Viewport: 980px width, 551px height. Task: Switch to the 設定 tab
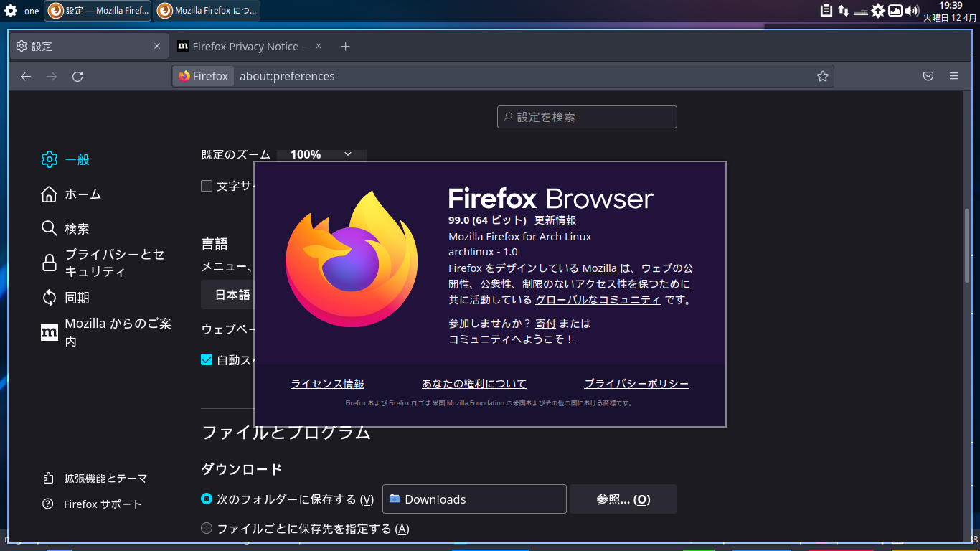88,46
